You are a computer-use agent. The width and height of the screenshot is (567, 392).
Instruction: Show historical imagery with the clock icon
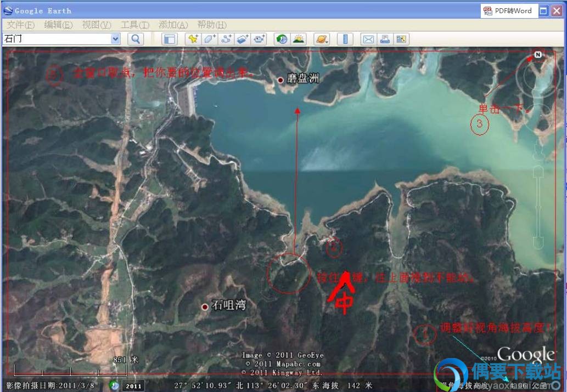[x=282, y=39]
